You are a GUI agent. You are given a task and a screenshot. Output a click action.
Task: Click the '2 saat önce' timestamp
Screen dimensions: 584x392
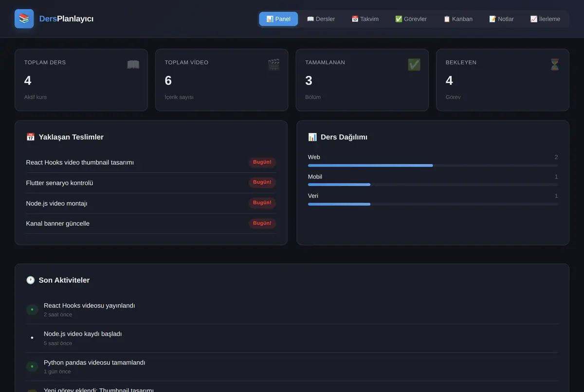pyautogui.click(x=58, y=315)
